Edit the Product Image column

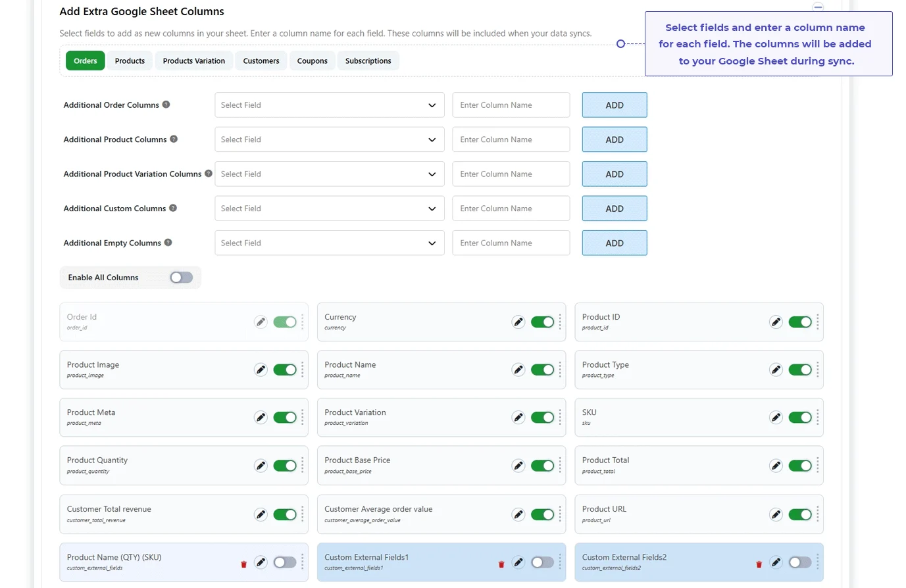(261, 370)
